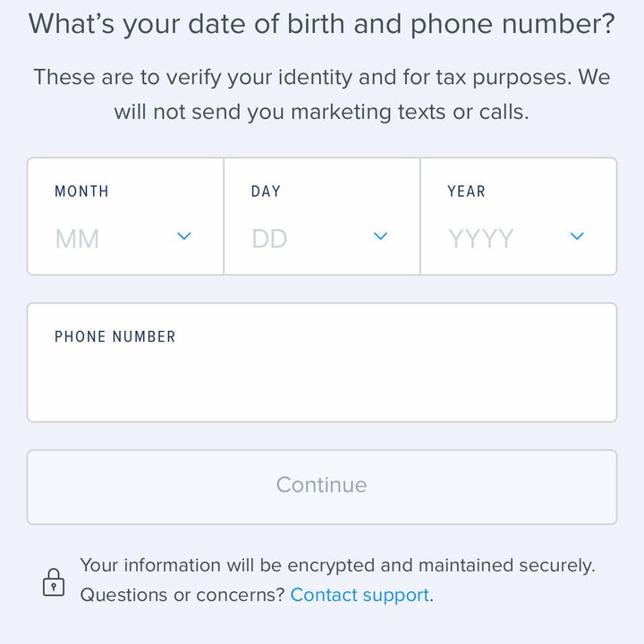Focus the Phone Number input box

(322, 362)
